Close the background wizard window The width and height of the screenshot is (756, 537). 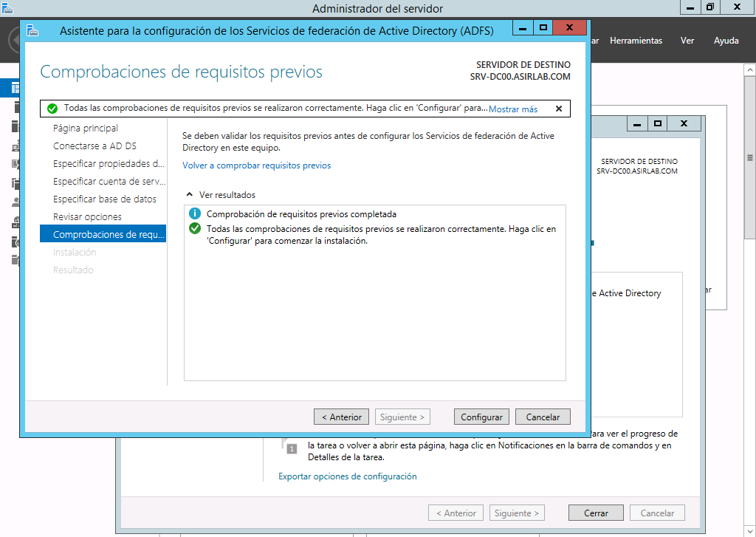684,123
